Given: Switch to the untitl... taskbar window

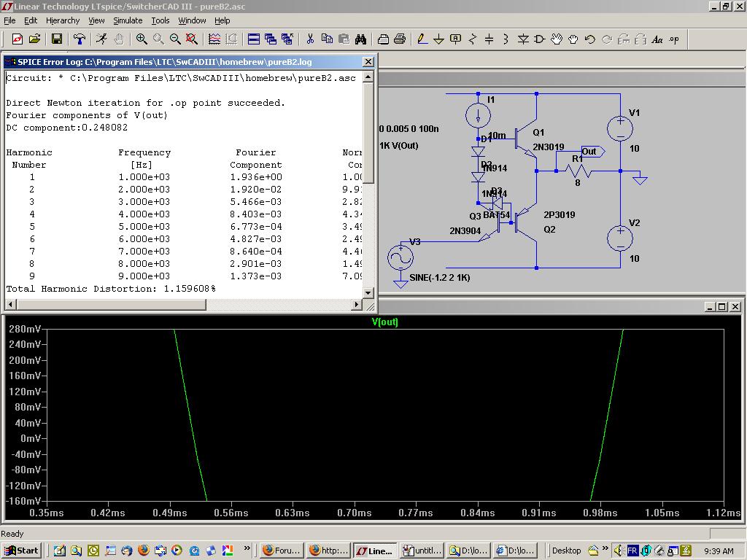Looking at the screenshot, I should [421, 551].
